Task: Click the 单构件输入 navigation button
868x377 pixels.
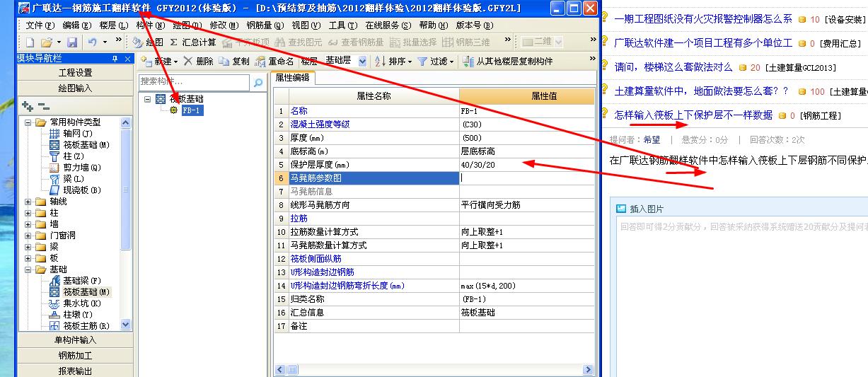Action: [75, 340]
